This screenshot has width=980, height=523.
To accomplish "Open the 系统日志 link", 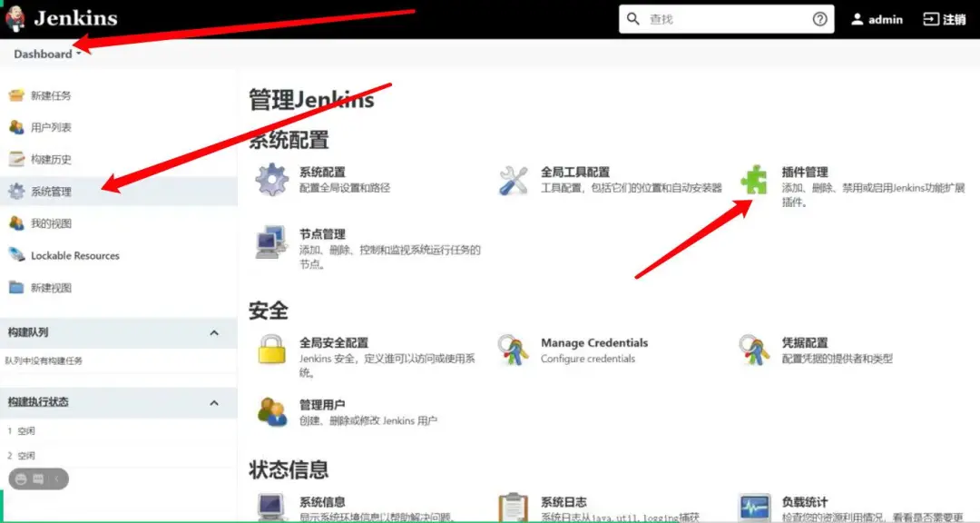I will click(563, 502).
